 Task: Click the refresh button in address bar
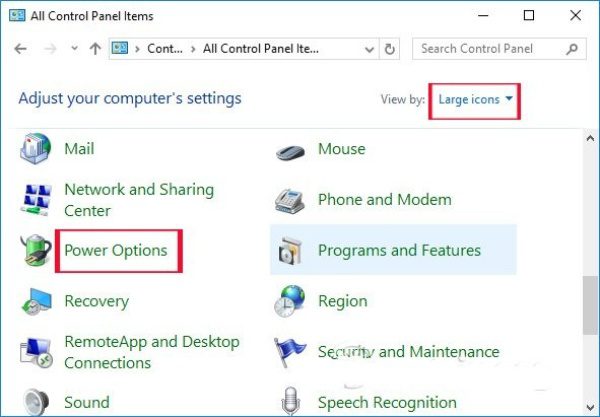(x=390, y=49)
